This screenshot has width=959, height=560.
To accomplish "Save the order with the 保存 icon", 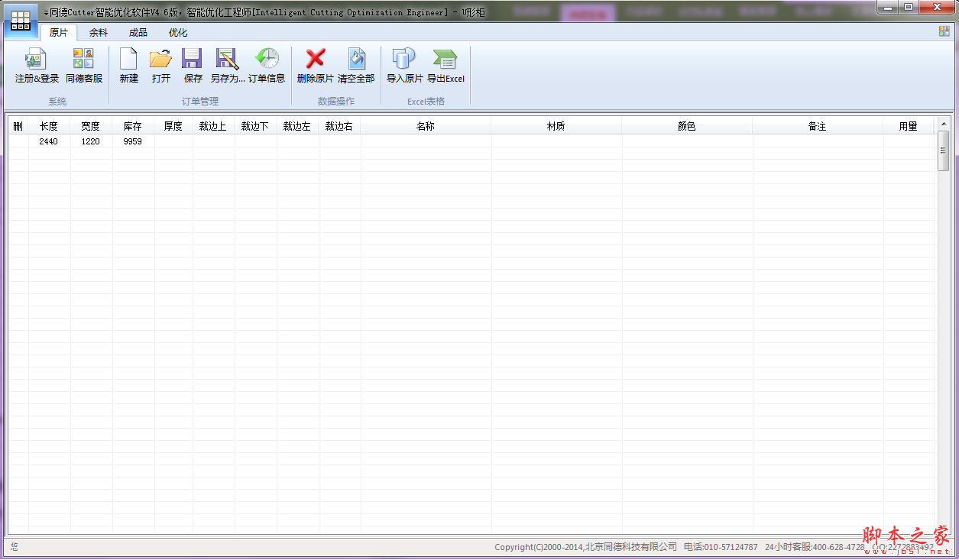I will tap(191, 65).
